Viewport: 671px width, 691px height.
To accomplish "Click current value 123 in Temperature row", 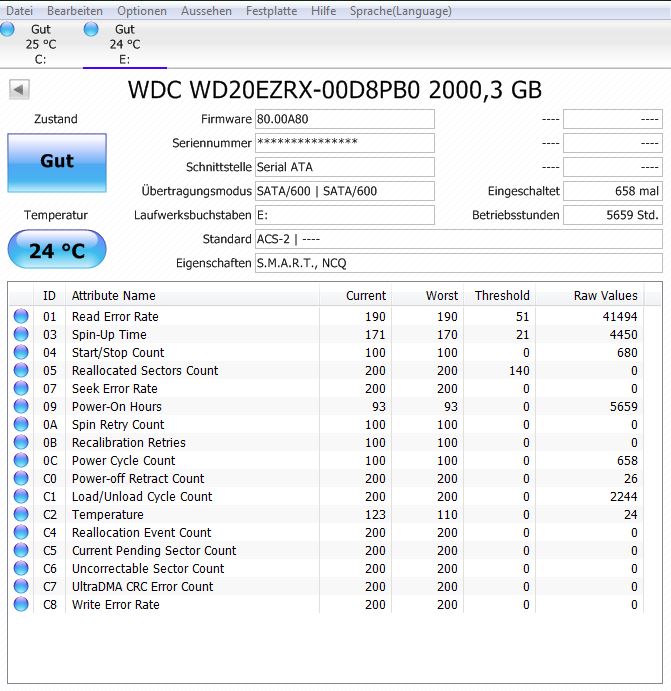I will (x=375, y=514).
